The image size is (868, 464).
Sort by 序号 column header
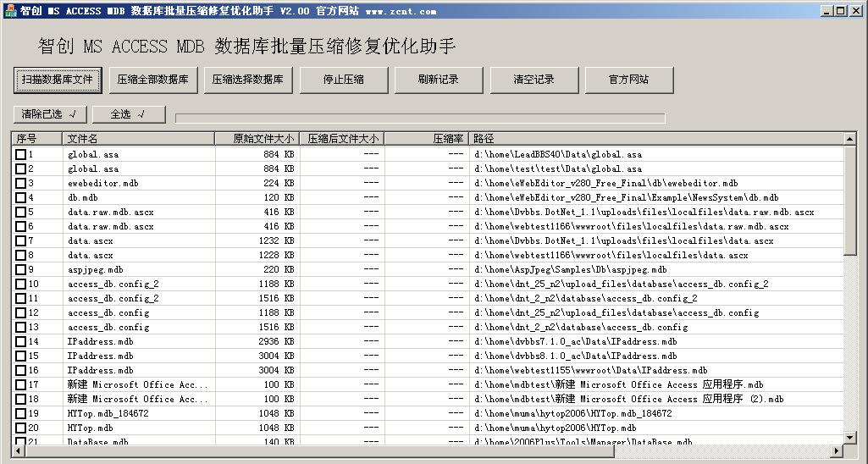[37, 138]
